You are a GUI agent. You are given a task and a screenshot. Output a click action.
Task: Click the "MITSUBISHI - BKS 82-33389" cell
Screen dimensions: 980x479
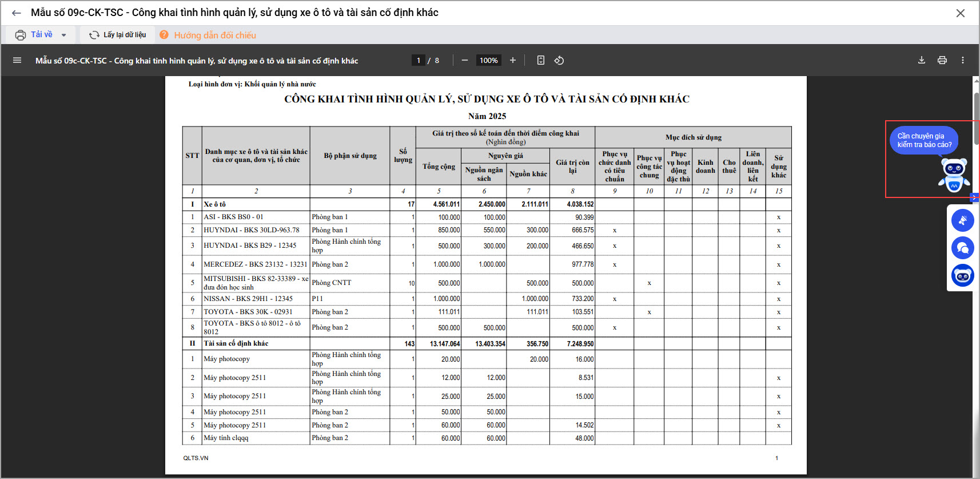click(256, 283)
